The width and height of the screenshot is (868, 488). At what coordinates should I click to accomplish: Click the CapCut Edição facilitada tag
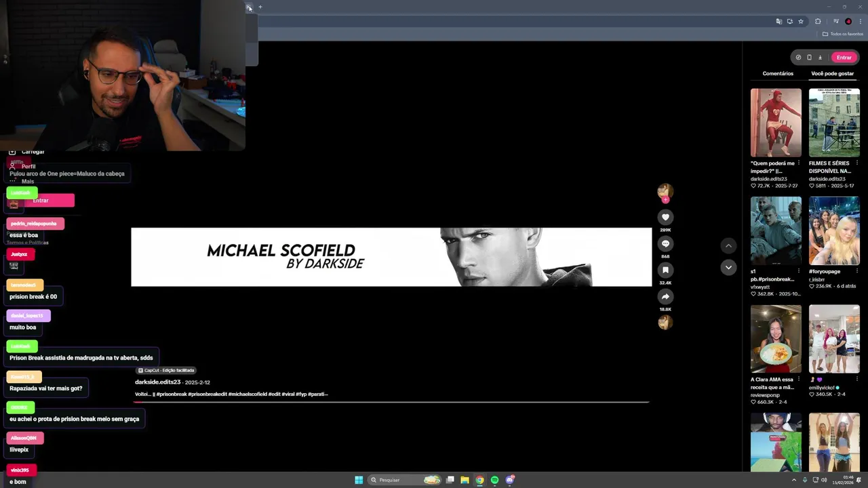pyautogui.click(x=166, y=370)
